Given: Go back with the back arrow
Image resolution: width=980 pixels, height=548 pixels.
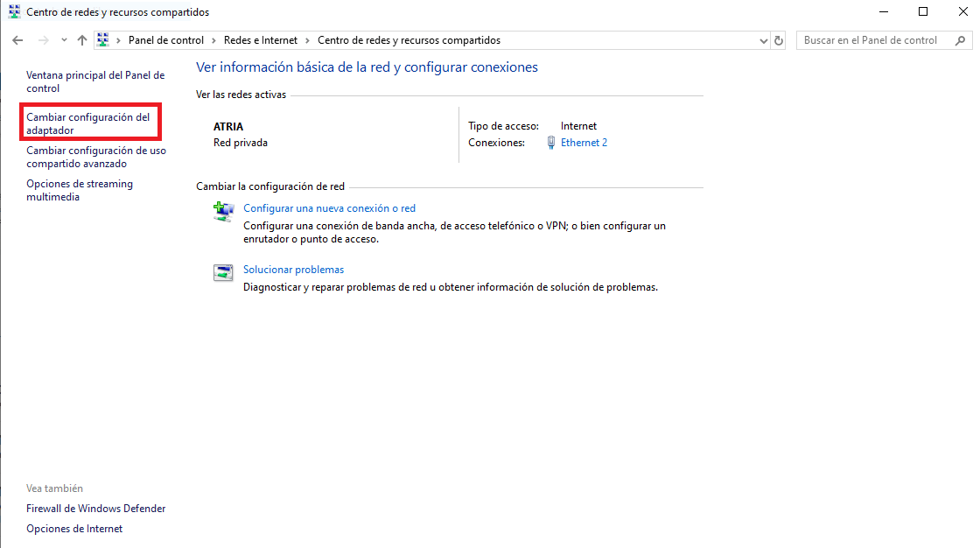Looking at the screenshot, I should click(x=17, y=40).
